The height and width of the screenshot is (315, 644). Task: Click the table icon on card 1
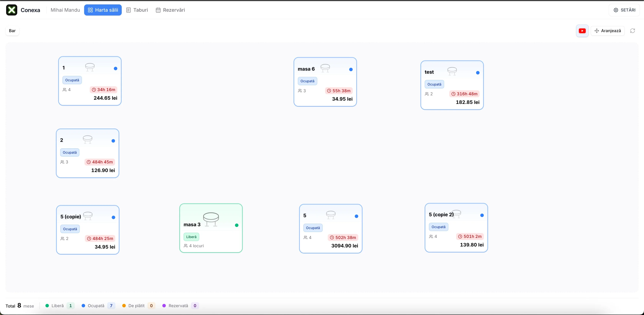pyautogui.click(x=90, y=67)
